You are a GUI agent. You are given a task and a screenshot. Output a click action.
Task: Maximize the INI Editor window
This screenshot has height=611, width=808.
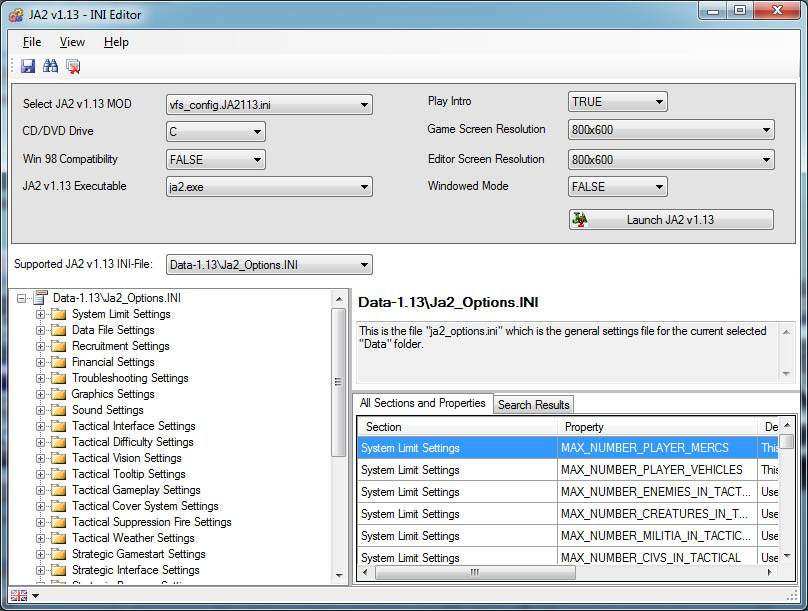click(x=740, y=11)
